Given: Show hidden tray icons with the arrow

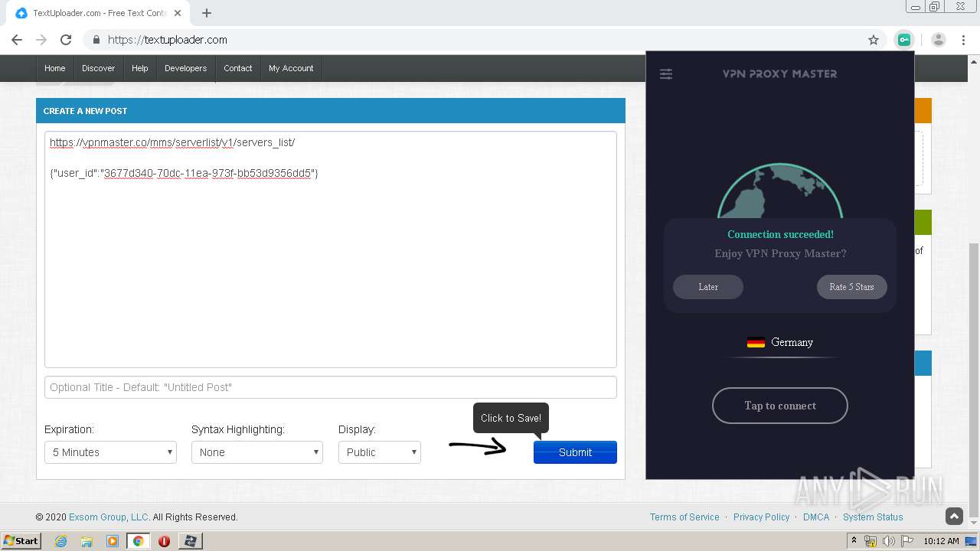Looking at the screenshot, I should [854, 540].
